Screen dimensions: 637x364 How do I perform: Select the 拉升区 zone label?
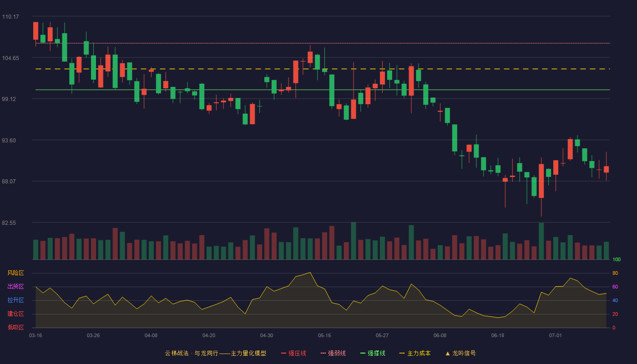click(15, 300)
